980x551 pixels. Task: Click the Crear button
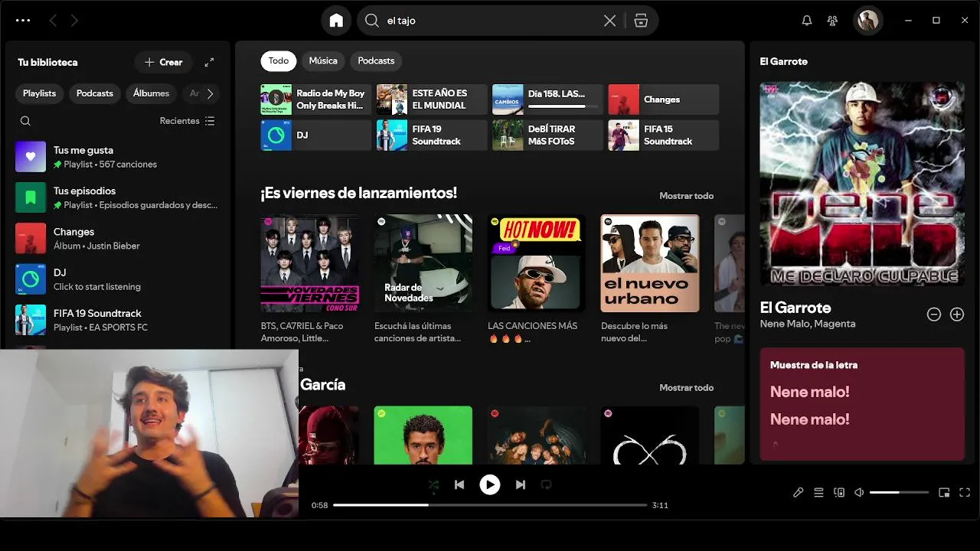(164, 62)
